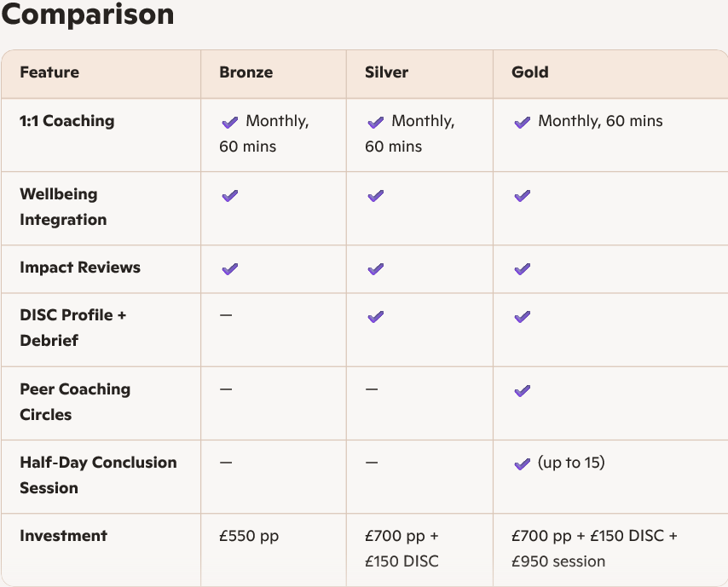Click the £550 pp Bronze investment price
The image size is (728, 587).
pos(249,536)
